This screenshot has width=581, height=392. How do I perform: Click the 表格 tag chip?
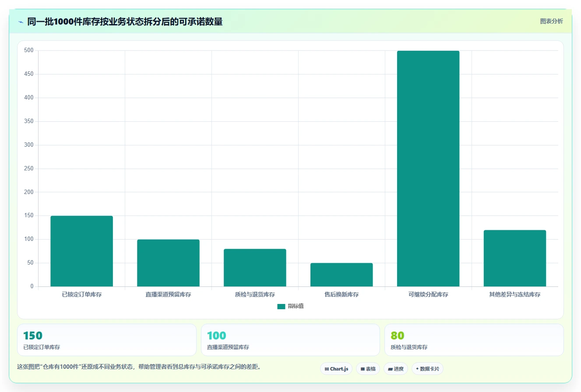[368, 369]
